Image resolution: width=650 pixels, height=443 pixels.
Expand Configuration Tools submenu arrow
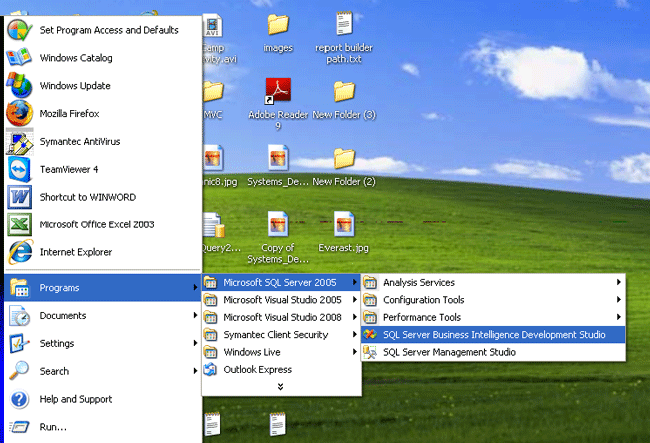[x=618, y=300]
